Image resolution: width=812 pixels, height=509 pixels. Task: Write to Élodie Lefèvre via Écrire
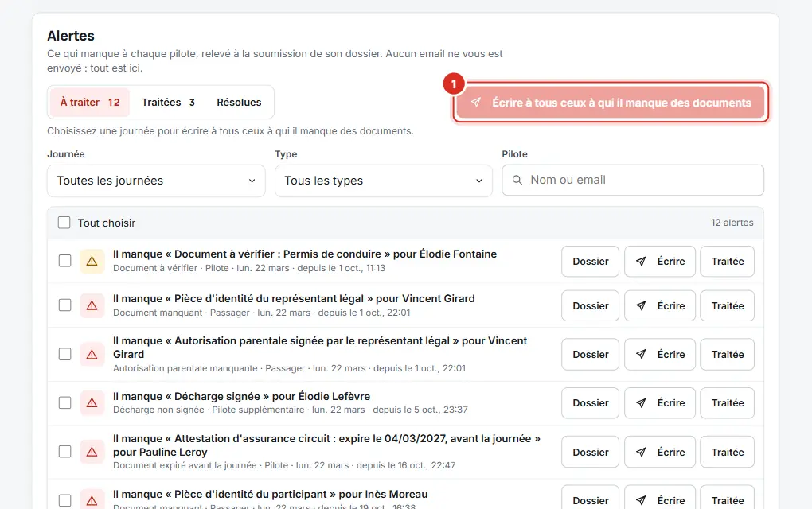tap(660, 403)
